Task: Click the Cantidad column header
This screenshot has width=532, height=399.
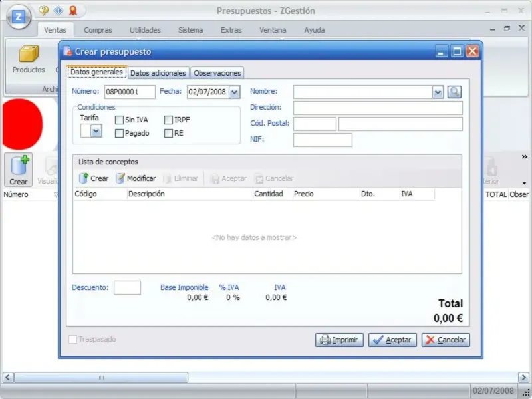Action: 273,194
